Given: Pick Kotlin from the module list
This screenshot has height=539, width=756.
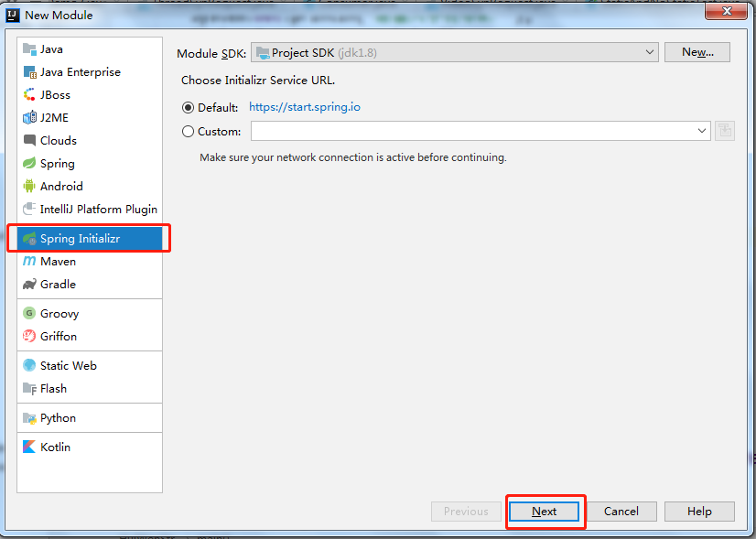Looking at the screenshot, I should coord(56,447).
